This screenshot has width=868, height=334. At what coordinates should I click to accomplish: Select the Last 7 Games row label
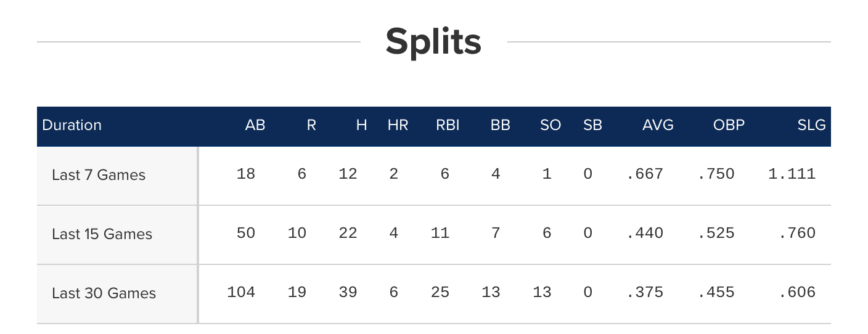tap(99, 175)
